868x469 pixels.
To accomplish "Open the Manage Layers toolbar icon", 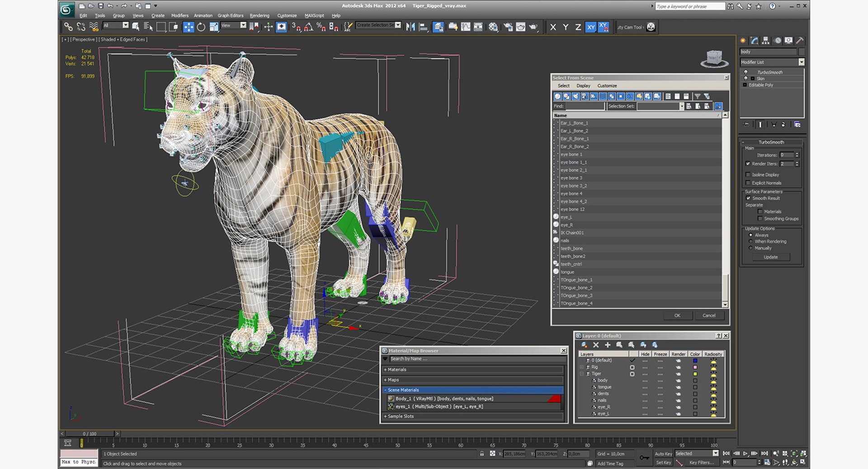I will click(x=438, y=27).
